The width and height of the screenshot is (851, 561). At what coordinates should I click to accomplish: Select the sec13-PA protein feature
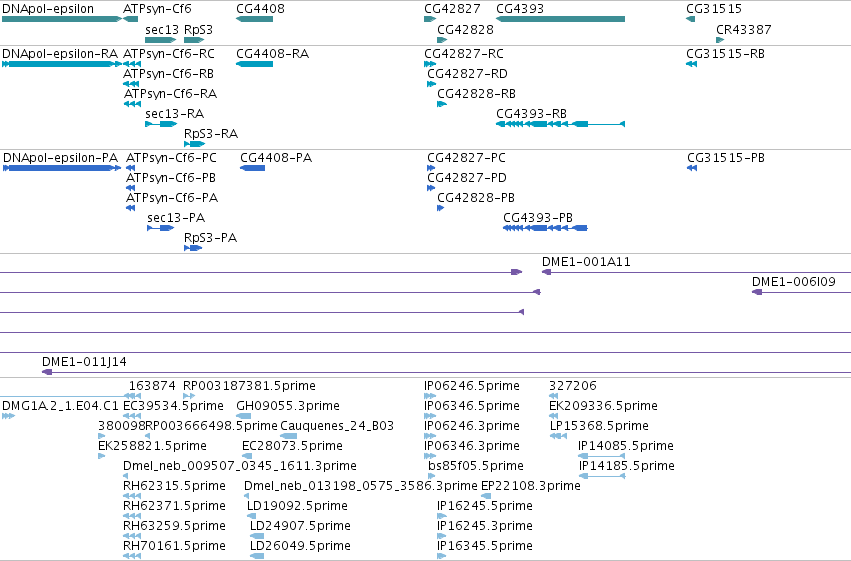click(x=161, y=228)
